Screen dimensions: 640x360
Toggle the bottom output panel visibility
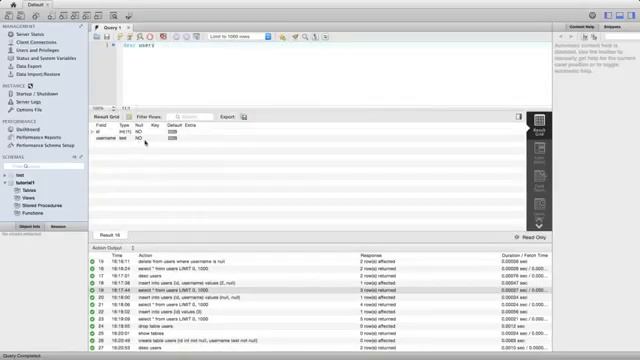coord(620,16)
